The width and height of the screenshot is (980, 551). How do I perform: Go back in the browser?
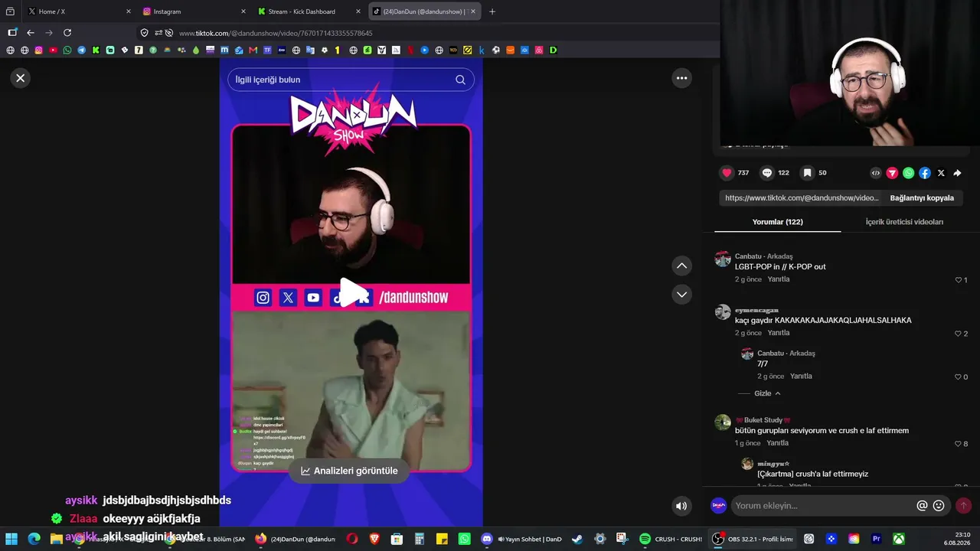(x=31, y=33)
